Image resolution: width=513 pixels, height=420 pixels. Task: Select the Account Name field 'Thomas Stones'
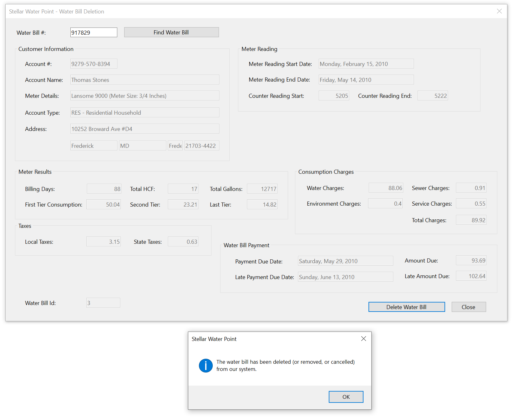(145, 80)
